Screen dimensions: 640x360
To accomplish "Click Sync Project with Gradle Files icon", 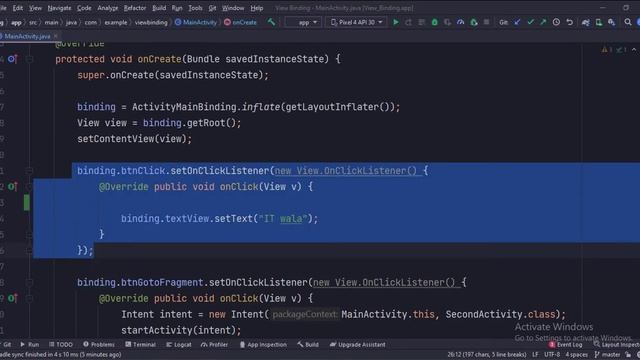I will pyautogui.click(x=586, y=22).
